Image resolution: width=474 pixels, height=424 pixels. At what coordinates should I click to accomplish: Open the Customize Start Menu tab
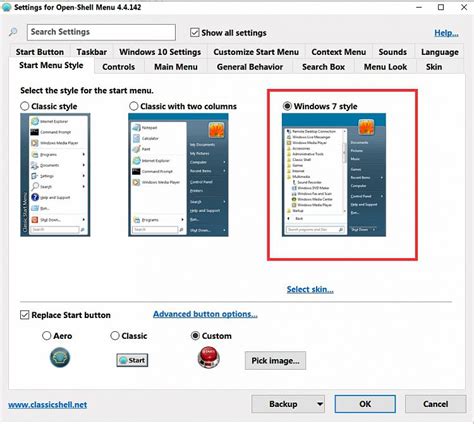click(x=256, y=52)
